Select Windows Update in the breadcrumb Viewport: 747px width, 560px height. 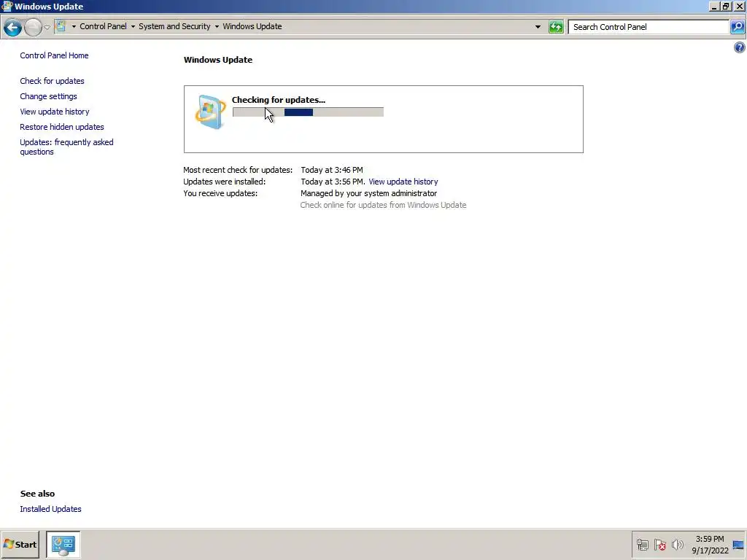(252, 26)
